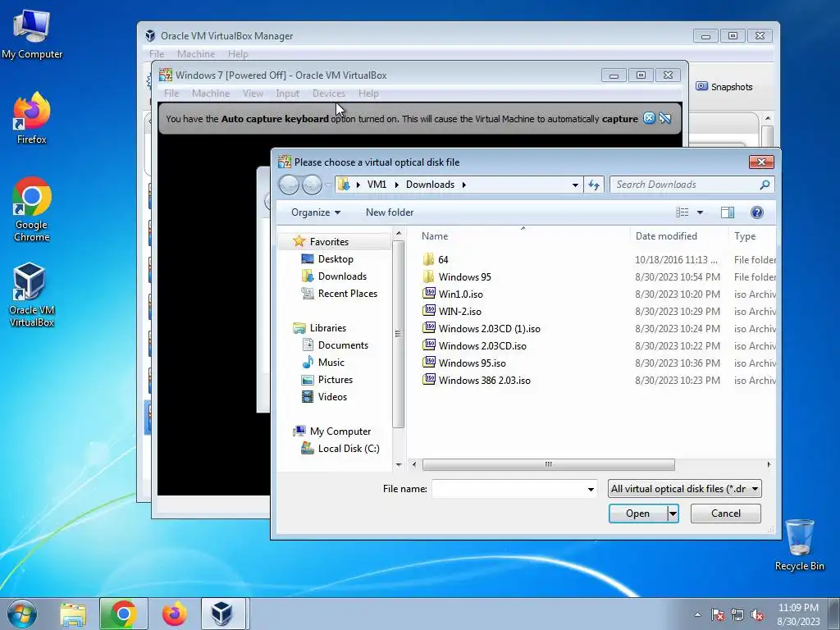Open the Input menu in VM window

[287, 94]
